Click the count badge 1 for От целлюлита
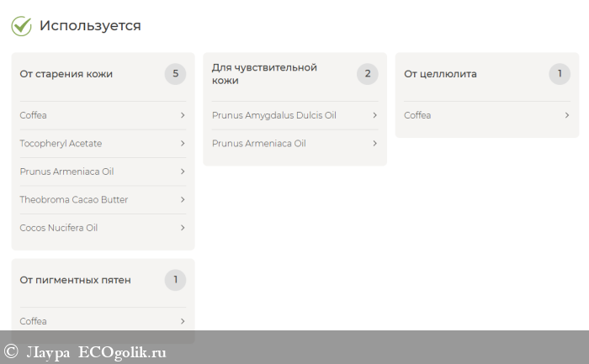 point(560,74)
